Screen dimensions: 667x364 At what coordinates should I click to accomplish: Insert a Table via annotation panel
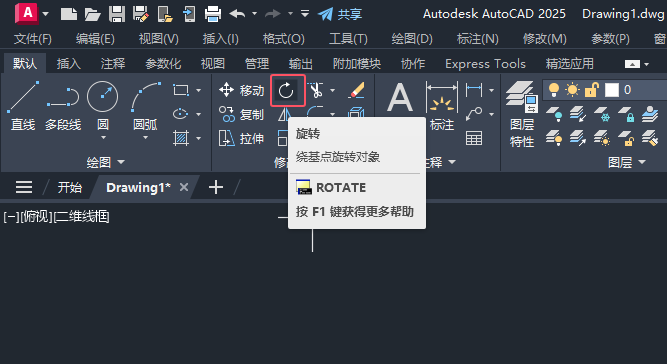(x=474, y=138)
